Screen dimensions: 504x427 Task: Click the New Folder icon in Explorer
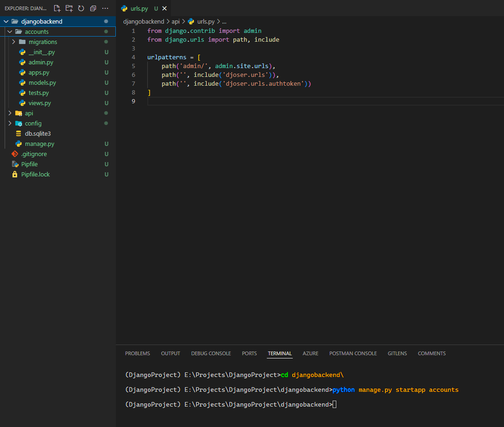[69, 8]
